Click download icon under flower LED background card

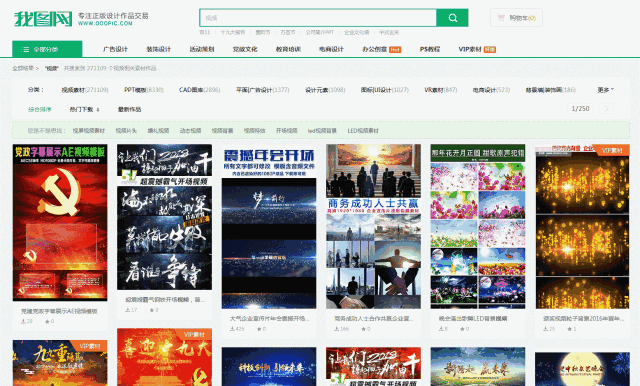[x=441, y=328]
